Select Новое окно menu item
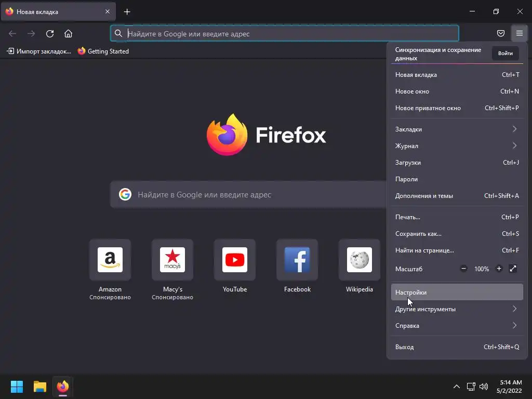This screenshot has width=532, height=399. [x=457, y=91]
